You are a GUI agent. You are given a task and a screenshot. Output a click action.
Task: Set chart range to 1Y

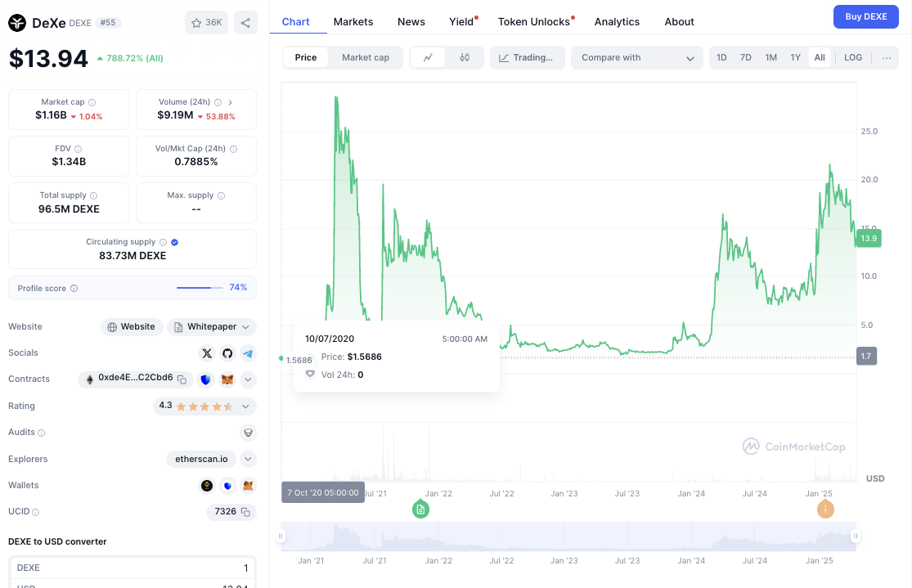[x=796, y=57]
